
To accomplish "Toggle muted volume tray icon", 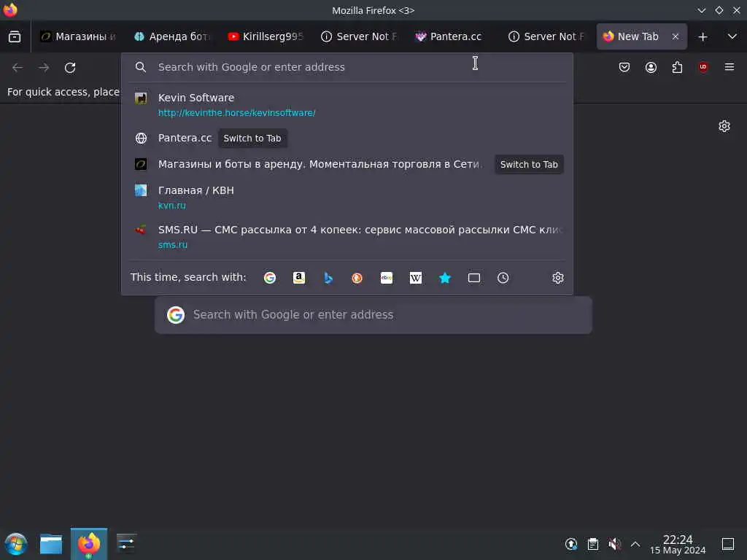I will click(x=614, y=544).
